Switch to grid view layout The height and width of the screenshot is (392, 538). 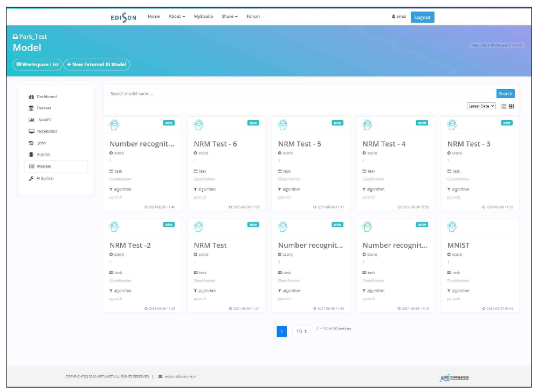point(511,107)
